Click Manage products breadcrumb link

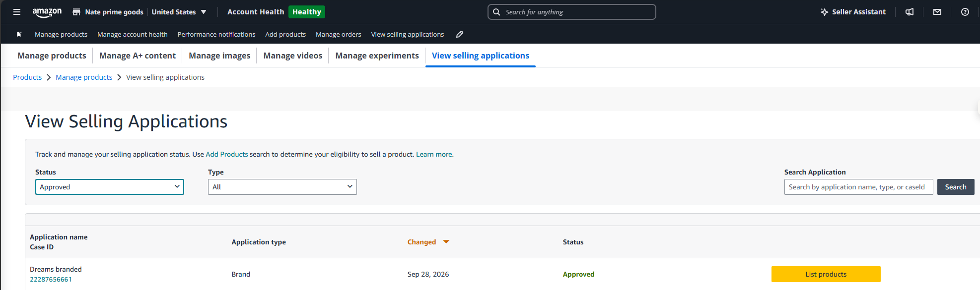tap(84, 77)
